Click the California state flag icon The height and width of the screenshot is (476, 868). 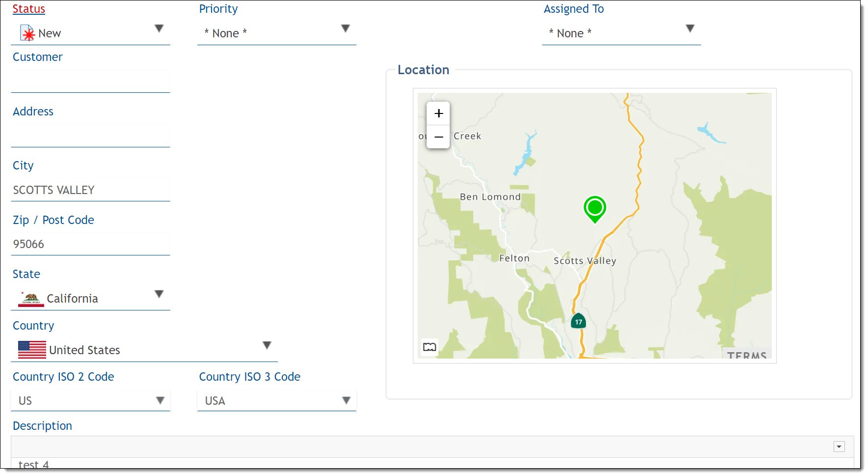tap(31, 299)
